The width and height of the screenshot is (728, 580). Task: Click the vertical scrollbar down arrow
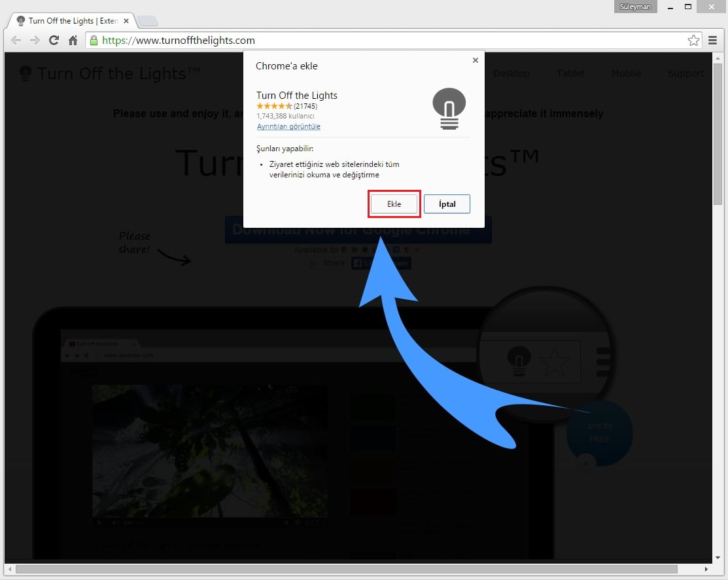point(718,556)
